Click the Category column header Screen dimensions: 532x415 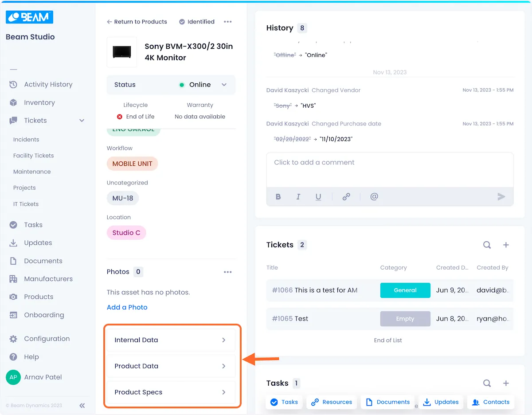393,268
